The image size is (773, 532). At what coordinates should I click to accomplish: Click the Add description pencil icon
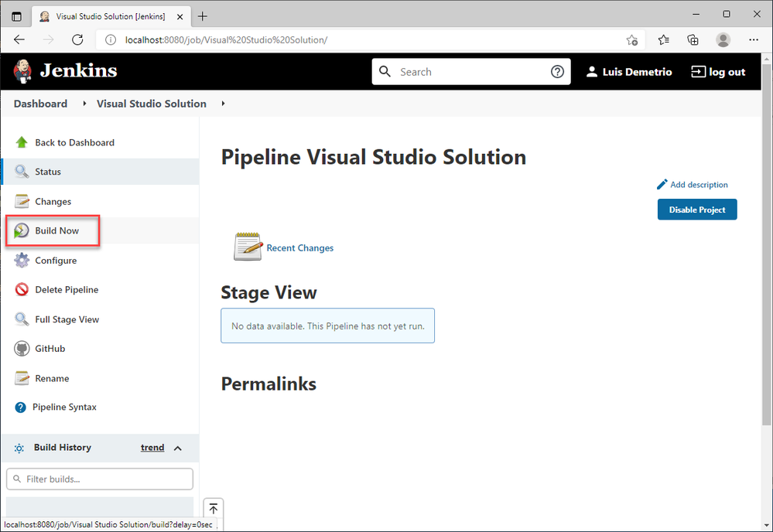pos(662,184)
